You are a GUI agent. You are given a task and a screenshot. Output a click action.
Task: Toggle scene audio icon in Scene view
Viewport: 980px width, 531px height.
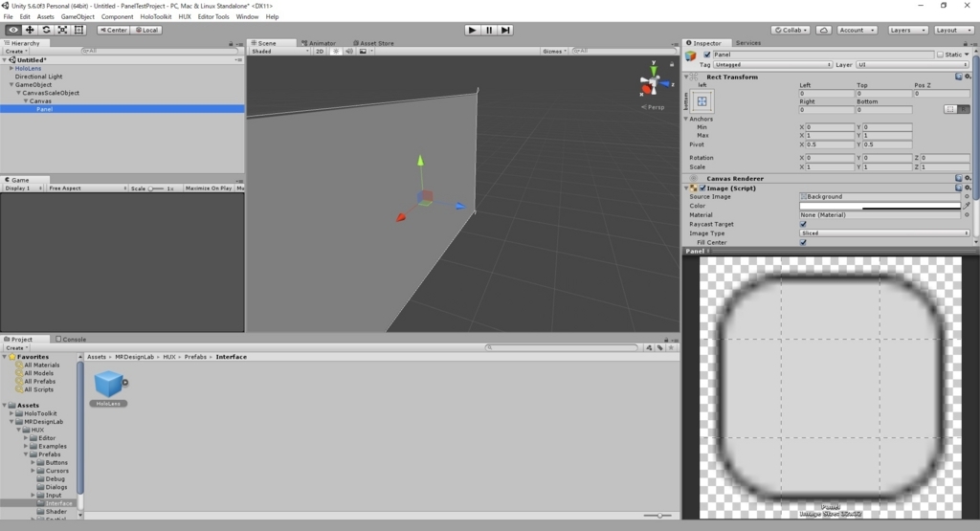coord(349,52)
